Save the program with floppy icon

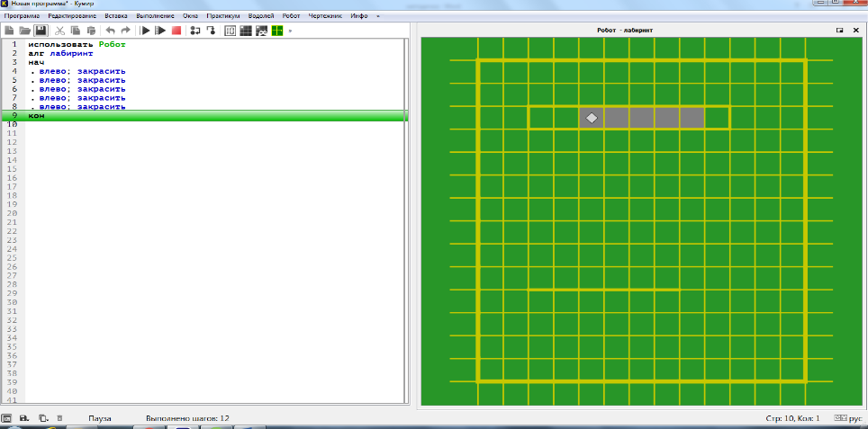click(41, 31)
